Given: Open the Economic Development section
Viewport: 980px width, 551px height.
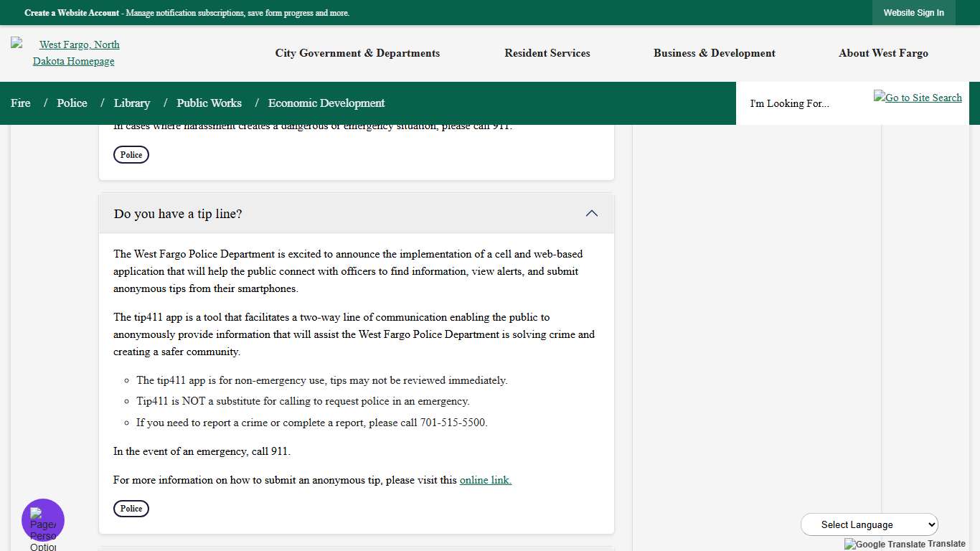Looking at the screenshot, I should (x=326, y=103).
